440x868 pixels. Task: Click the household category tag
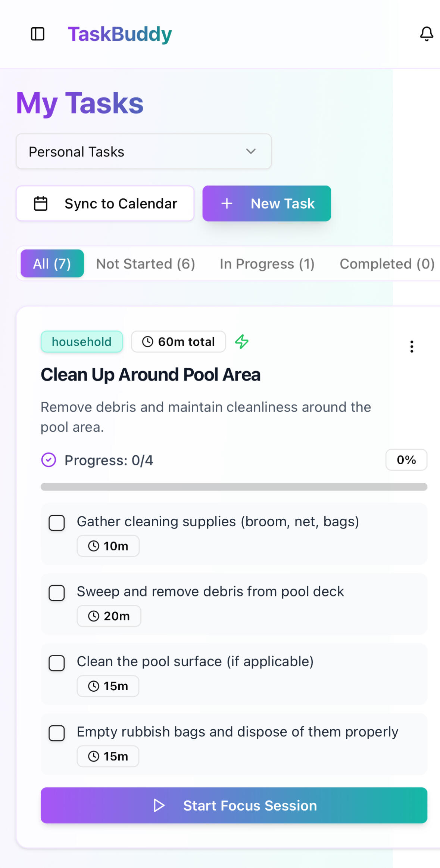tap(82, 342)
